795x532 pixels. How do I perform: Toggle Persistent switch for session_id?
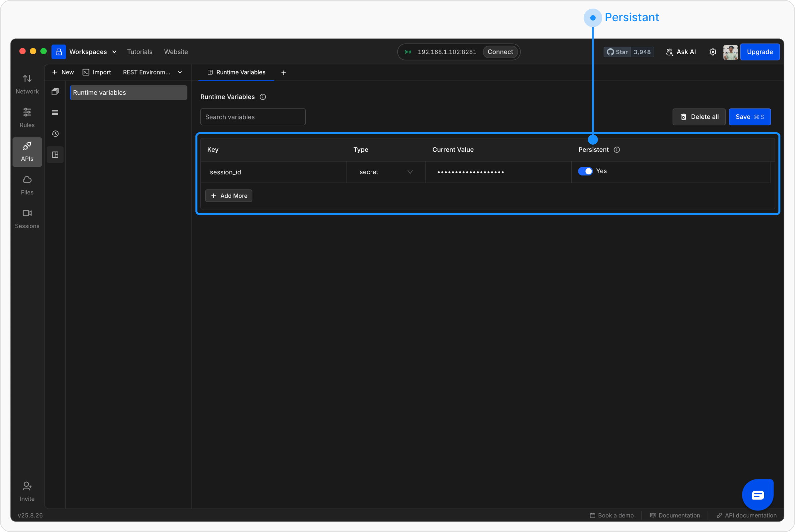pos(585,171)
